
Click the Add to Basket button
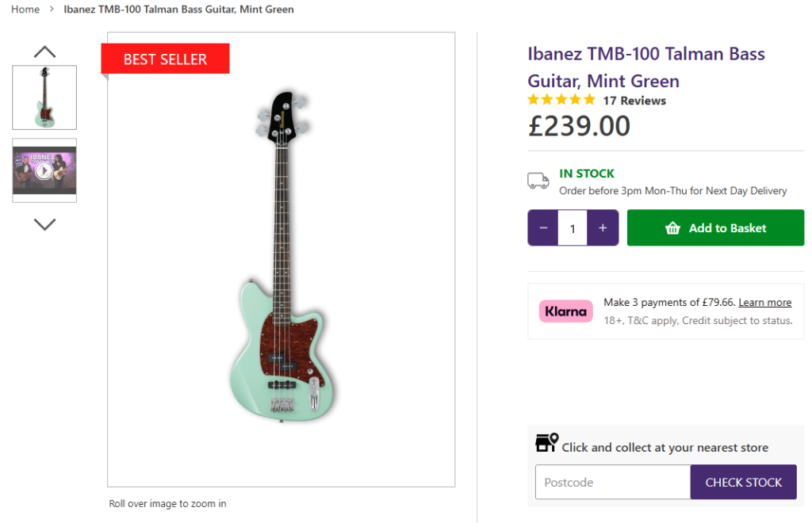(715, 227)
